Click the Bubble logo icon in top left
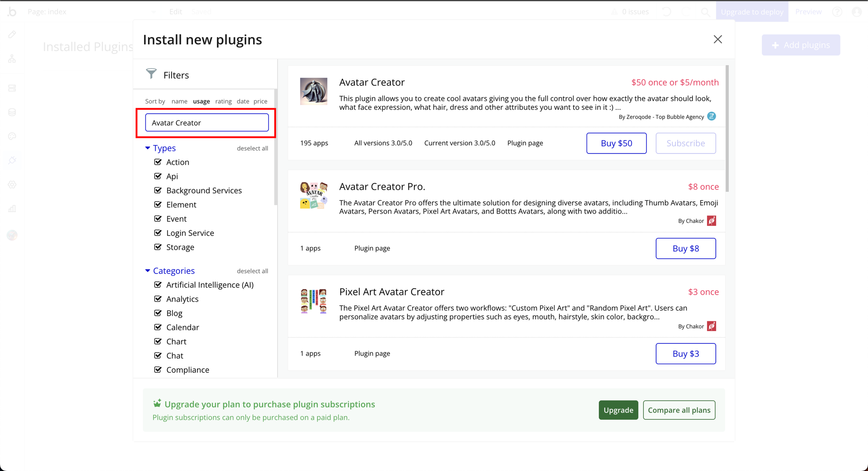868x471 pixels. [12, 11]
